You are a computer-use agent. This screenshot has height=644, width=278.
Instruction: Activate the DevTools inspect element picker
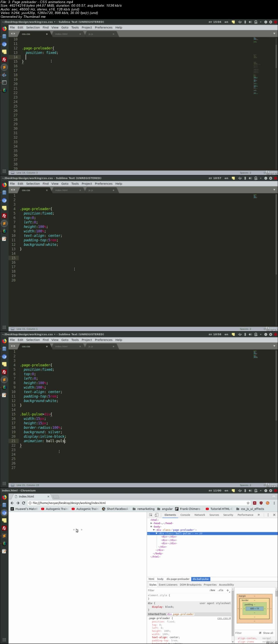click(151, 515)
